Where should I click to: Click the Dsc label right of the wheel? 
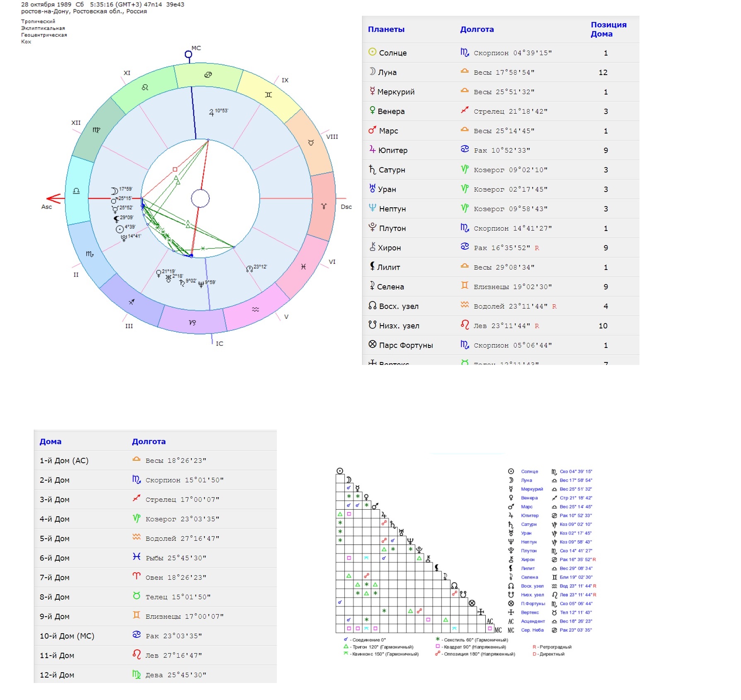click(346, 207)
